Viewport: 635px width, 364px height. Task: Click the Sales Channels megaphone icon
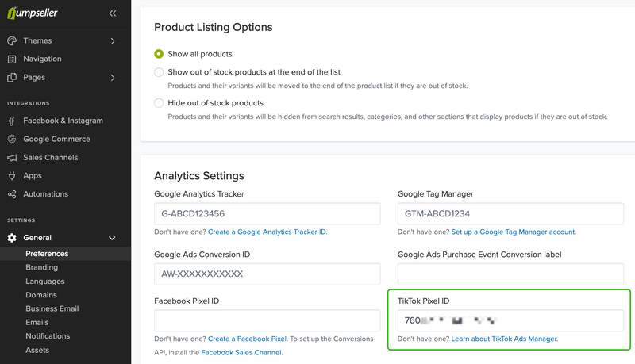click(x=12, y=158)
